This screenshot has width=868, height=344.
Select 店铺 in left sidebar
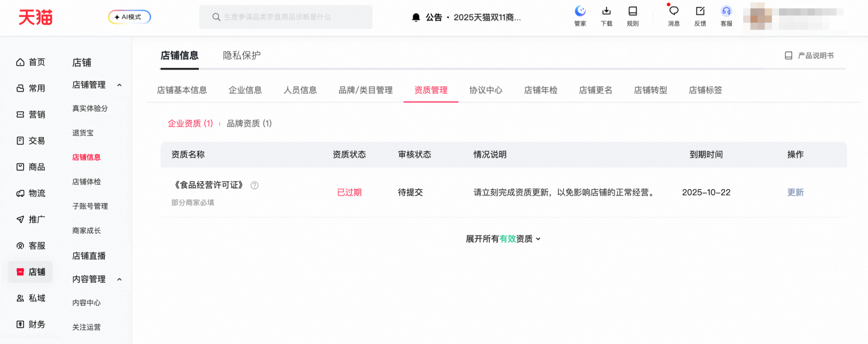(x=31, y=272)
